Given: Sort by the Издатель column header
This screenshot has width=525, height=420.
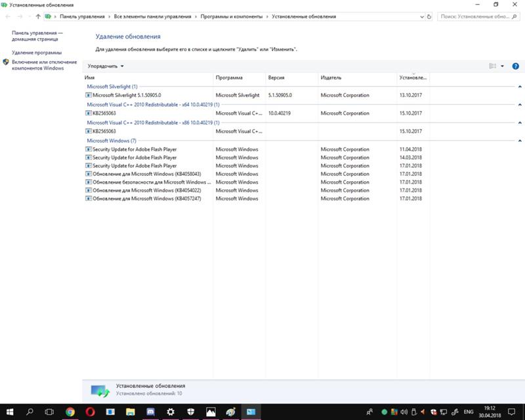Looking at the screenshot, I should (357, 77).
